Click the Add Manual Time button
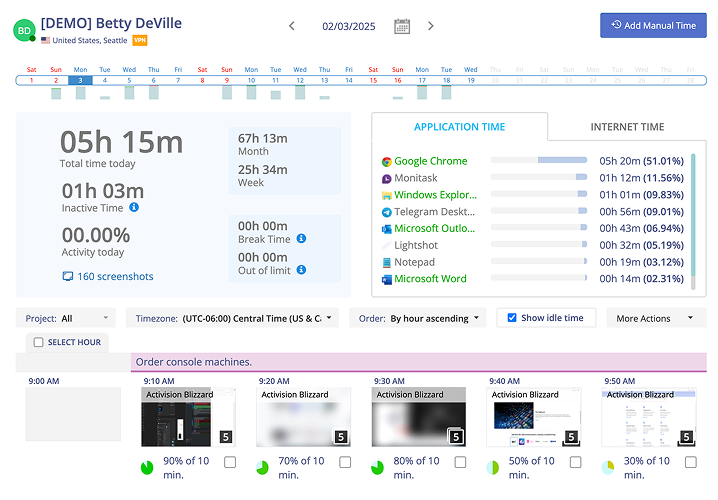The image size is (718, 500). pyautogui.click(x=653, y=25)
